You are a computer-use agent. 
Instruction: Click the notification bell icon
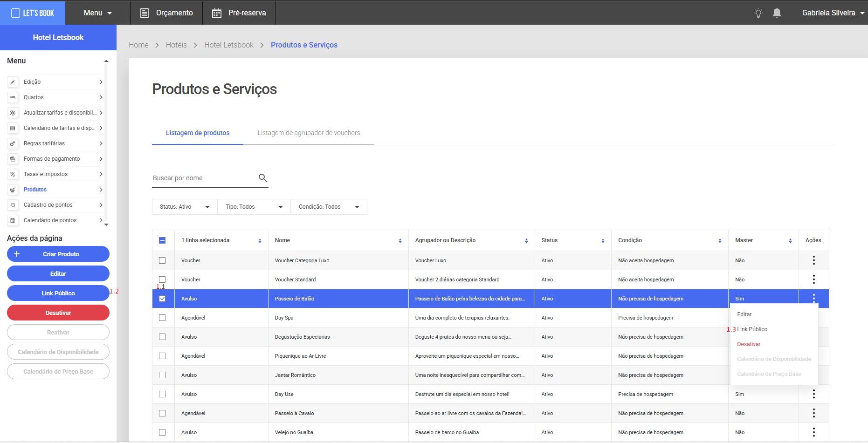777,13
